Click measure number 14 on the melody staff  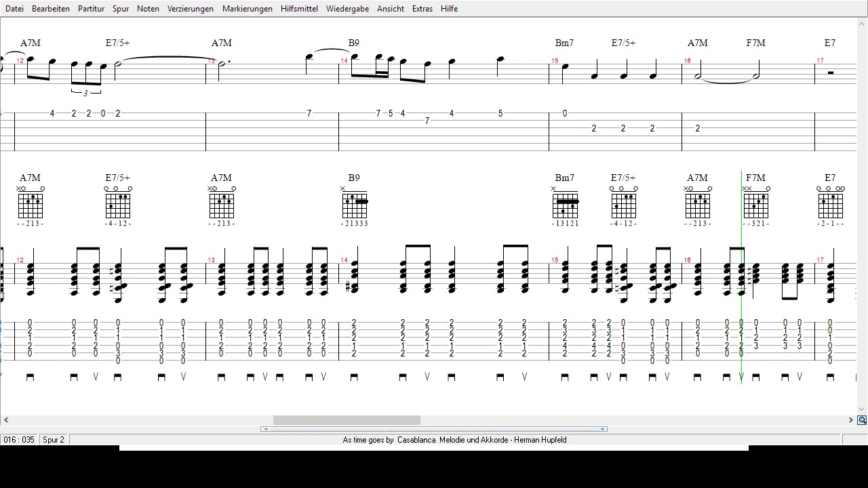click(344, 61)
